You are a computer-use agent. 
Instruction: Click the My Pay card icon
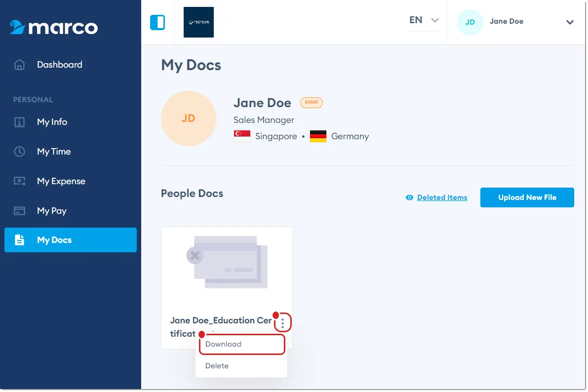(19, 211)
